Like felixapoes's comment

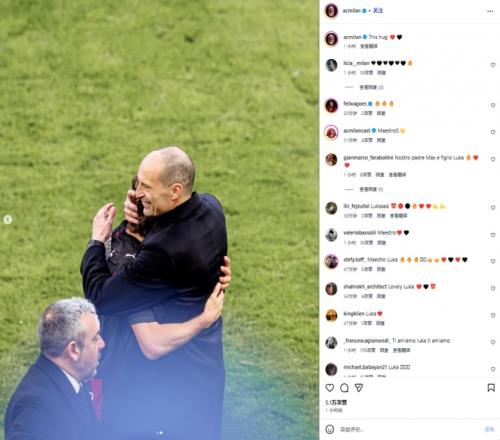click(x=493, y=105)
